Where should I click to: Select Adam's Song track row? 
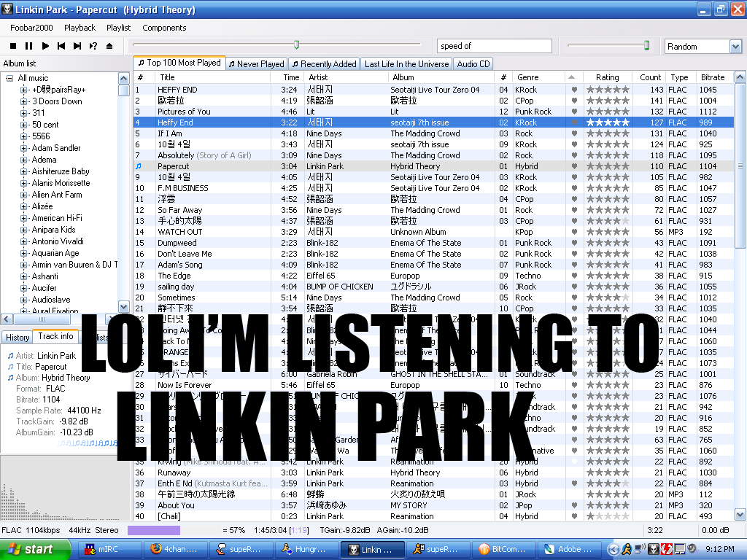coord(433,265)
